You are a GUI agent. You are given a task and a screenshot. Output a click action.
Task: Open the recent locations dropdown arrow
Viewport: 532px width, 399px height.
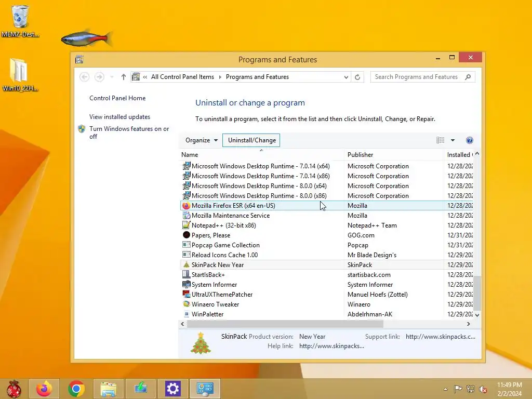point(112,77)
